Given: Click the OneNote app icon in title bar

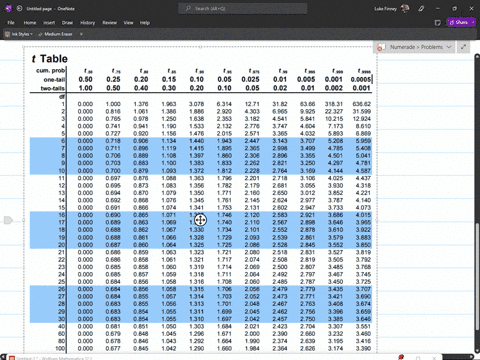Looking at the screenshot, I should (x=9, y=8).
